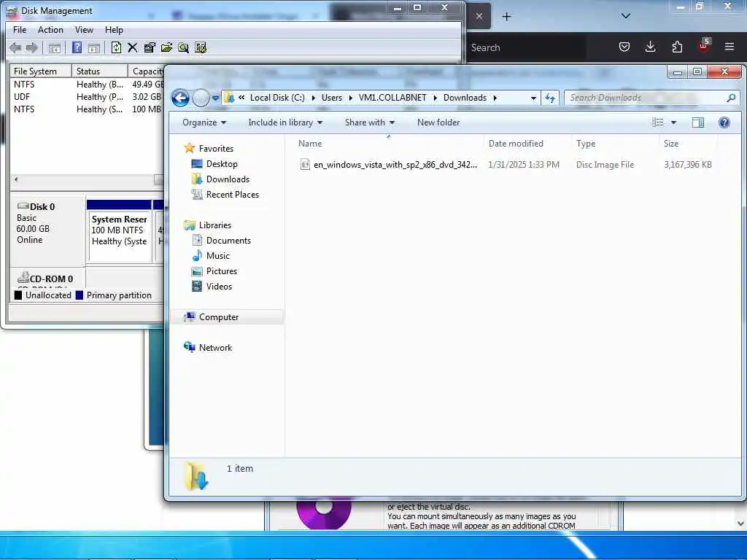Image resolution: width=747 pixels, height=560 pixels.
Task: Click uBlock extension icon with badge
Action: (704, 46)
